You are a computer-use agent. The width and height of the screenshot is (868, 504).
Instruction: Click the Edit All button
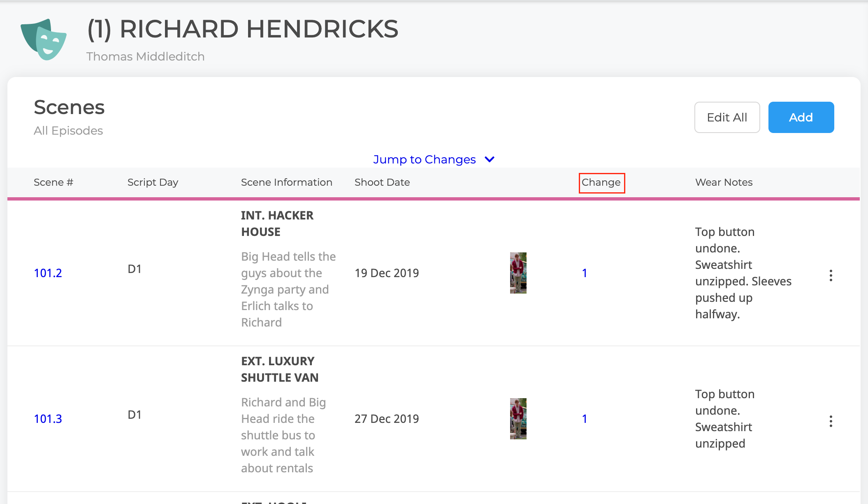[727, 117]
